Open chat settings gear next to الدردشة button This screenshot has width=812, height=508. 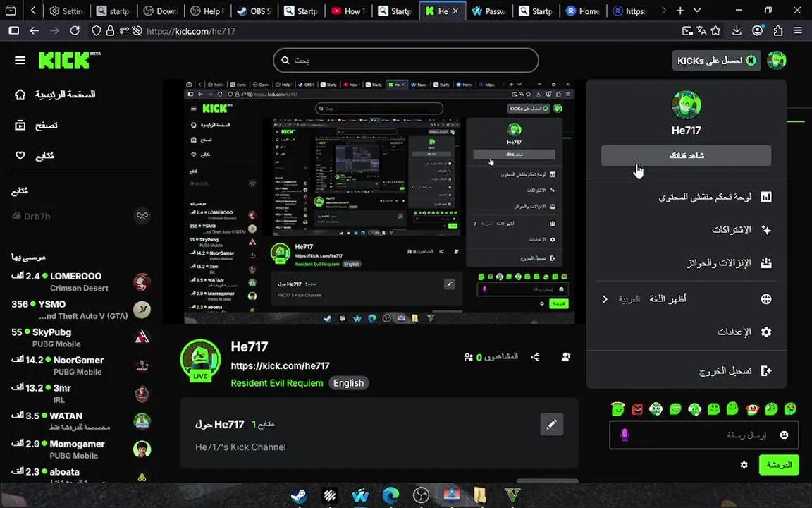[x=744, y=465]
